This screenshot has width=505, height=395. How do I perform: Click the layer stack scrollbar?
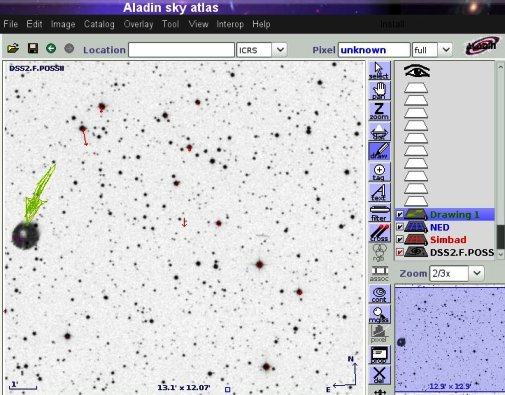coord(500,160)
